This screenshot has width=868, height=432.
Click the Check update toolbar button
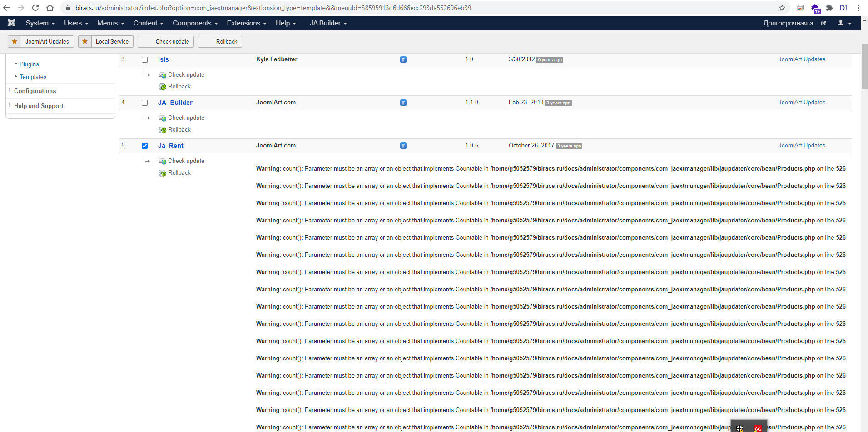tap(166, 42)
